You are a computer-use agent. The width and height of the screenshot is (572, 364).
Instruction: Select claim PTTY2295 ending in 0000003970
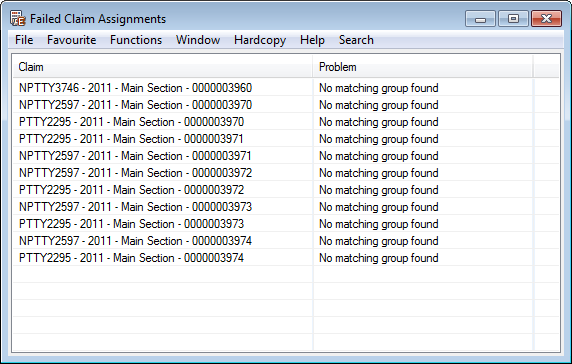(131, 122)
